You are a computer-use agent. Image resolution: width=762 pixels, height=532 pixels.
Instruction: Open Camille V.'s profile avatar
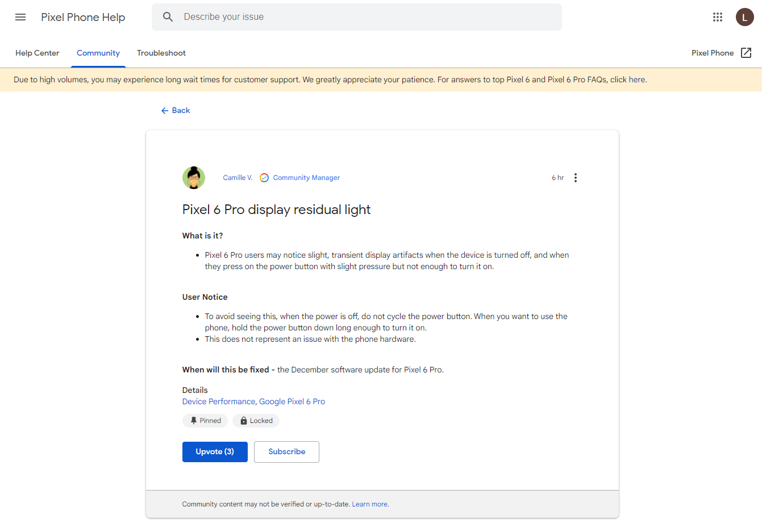tap(194, 178)
